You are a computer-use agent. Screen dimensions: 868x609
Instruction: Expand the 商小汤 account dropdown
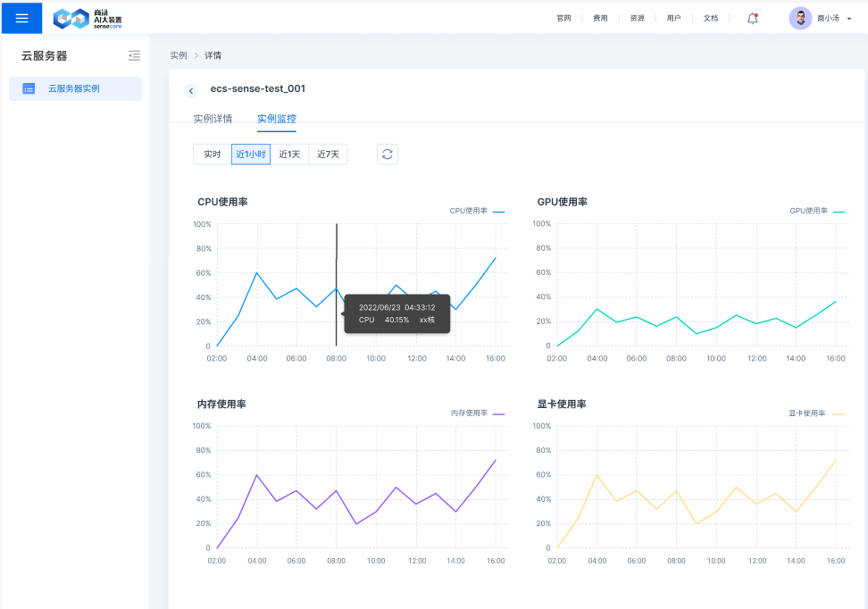pos(848,19)
